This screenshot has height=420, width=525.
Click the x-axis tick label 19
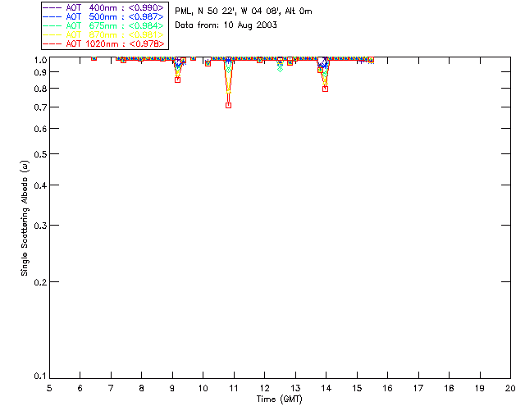point(480,388)
